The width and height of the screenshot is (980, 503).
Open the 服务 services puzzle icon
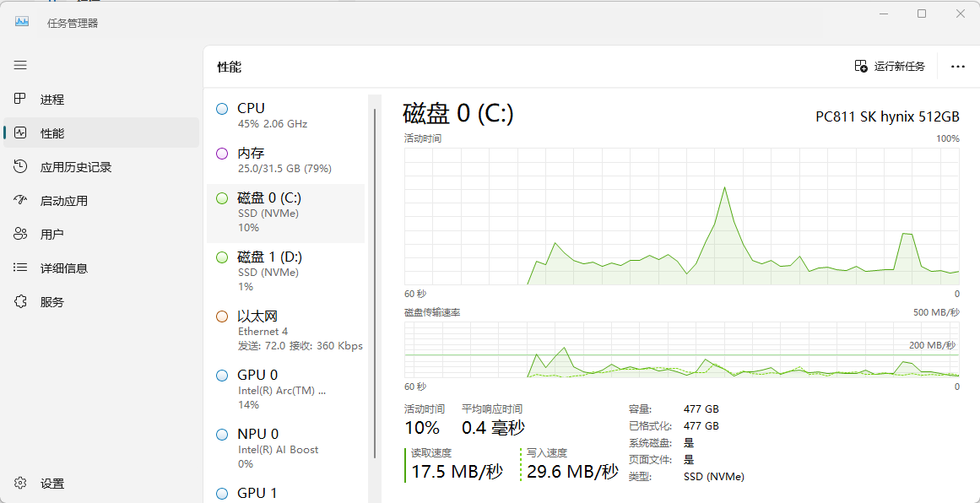click(x=21, y=301)
